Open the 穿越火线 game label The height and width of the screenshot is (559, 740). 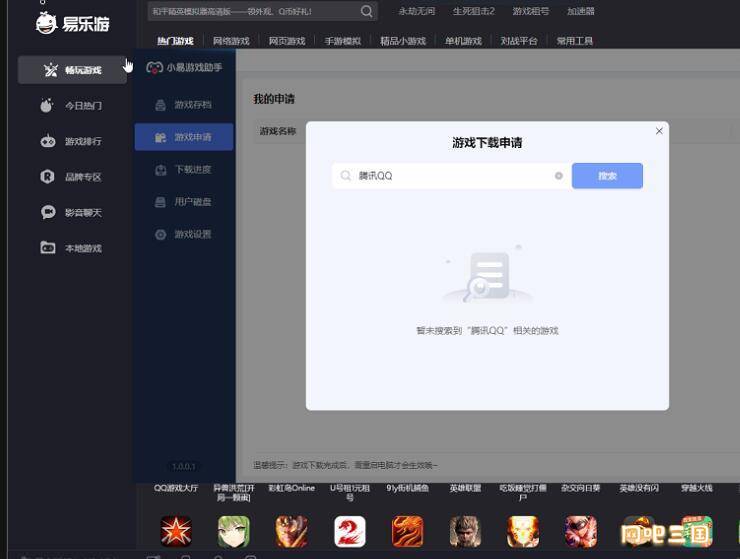point(697,488)
